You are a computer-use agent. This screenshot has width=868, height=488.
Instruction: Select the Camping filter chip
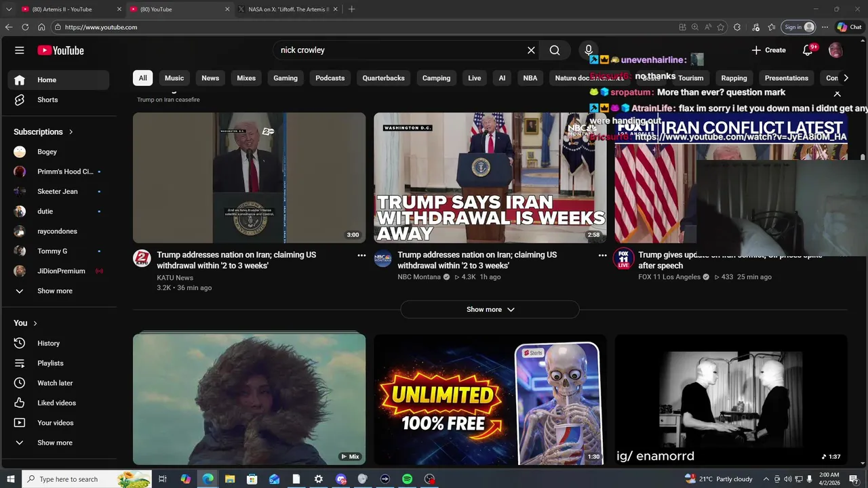click(436, 78)
